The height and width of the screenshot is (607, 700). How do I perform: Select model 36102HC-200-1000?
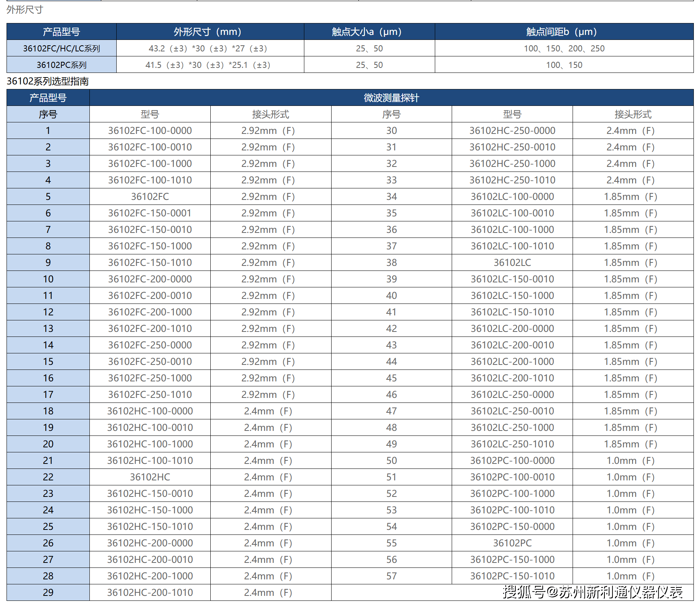coord(150,576)
